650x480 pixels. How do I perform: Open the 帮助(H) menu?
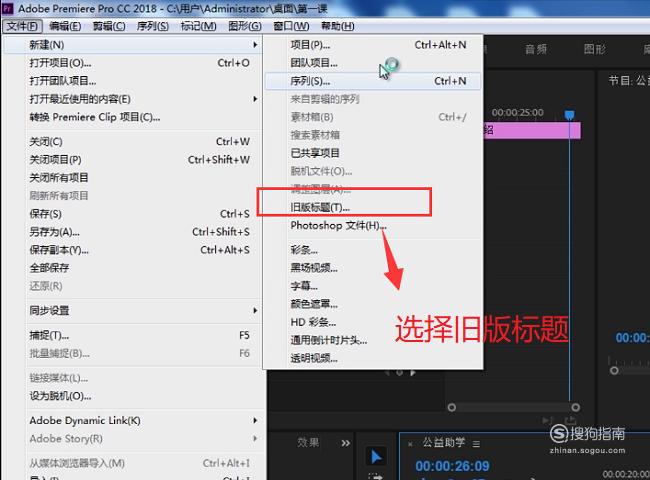click(338, 26)
